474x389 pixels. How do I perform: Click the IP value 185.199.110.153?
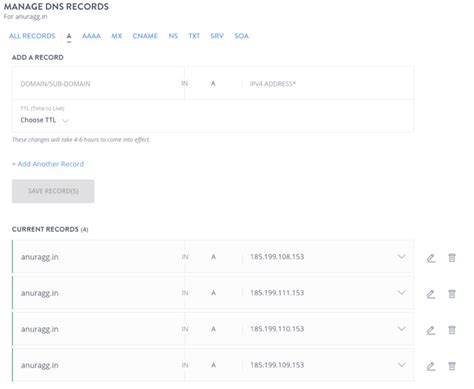pyautogui.click(x=277, y=329)
